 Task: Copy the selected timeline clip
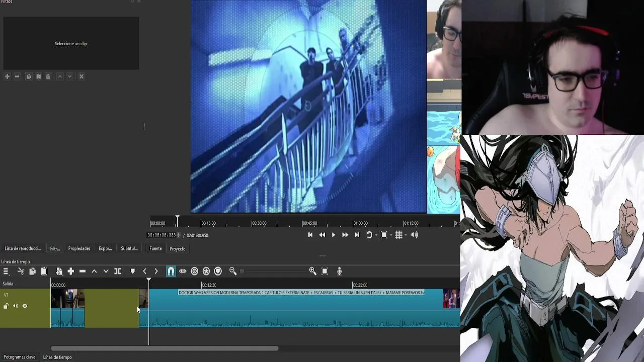click(x=32, y=271)
